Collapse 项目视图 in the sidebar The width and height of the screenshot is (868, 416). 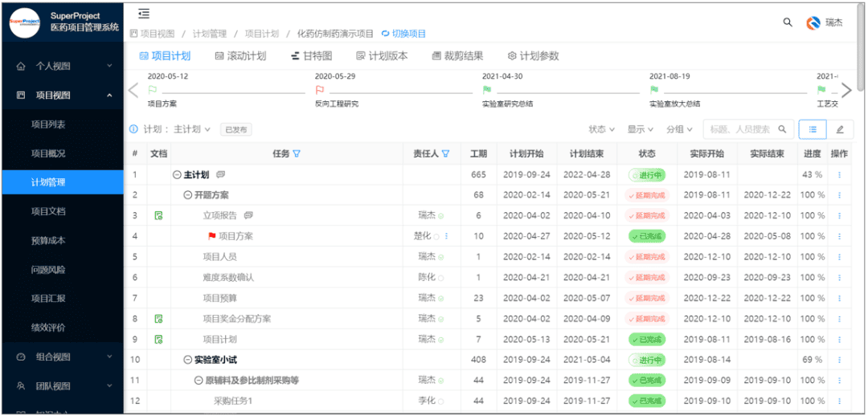pyautogui.click(x=63, y=95)
